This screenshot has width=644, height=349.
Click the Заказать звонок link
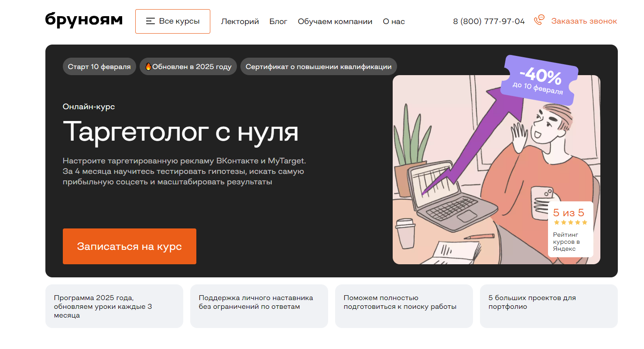click(x=584, y=21)
